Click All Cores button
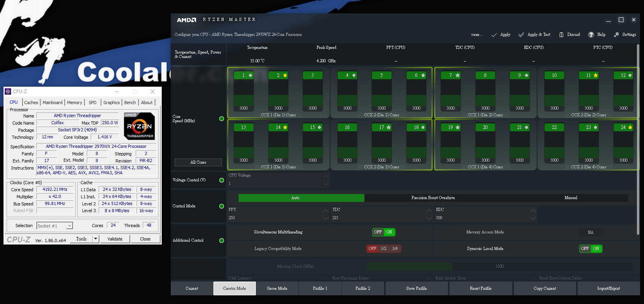The height and width of the screenshot is (304, 644). [198, 162]
